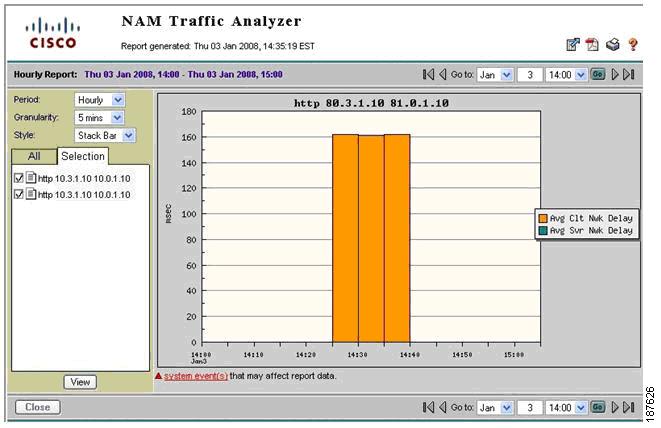This screenshot has width=661, height=428.
Task: Go to next hour using bottom right arrow
Action: click(615, 407)
